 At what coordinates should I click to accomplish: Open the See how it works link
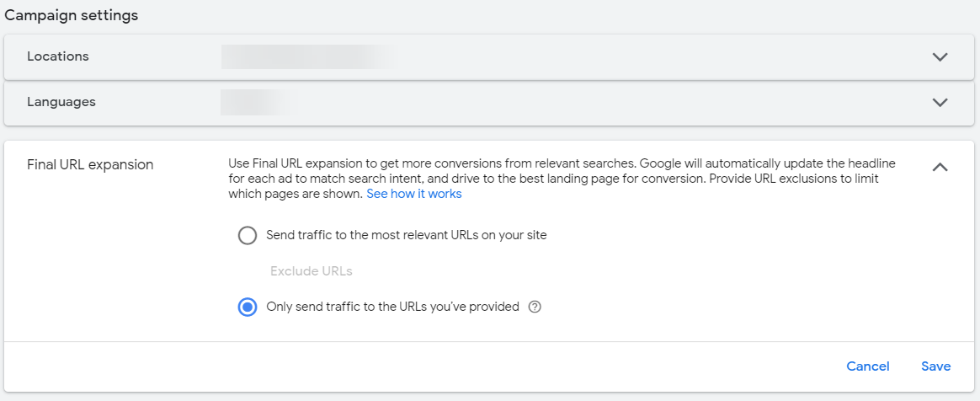coord(413,194)
